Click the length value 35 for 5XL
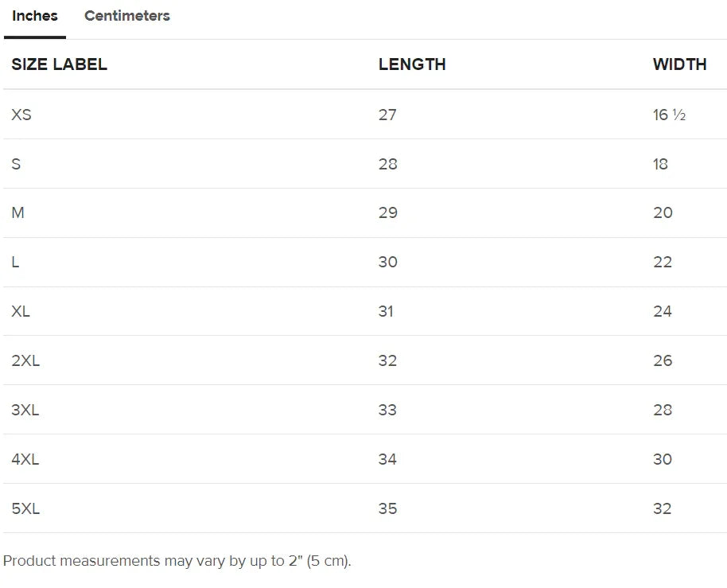Image resolution: width=727 pixels, height=588 pixels. (388, 508)
